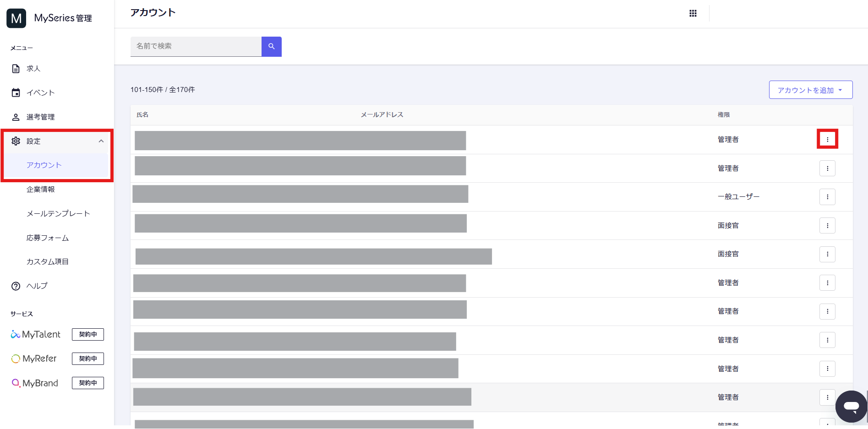Open メールテンプレート settings page
Image resolution: width=868 pixels, height=429 pixels.
pyautogui.click(x=58, y=214)
